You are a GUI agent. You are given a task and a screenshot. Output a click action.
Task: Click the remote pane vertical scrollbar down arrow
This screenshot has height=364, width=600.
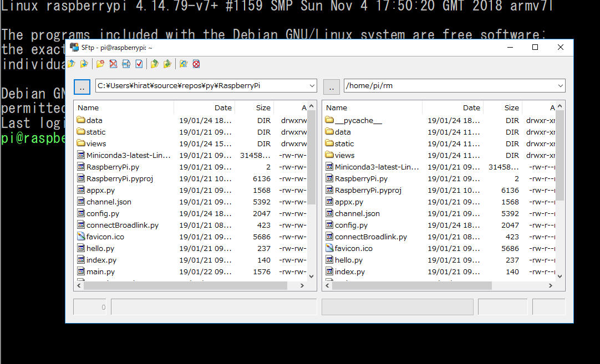pos(560,276)
